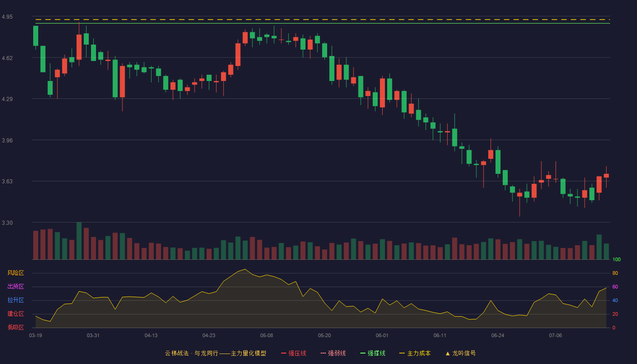The width and height of the screenshot is (637, 364).
Task: Select the 拉升区 zone label
Action: (15, 300)
